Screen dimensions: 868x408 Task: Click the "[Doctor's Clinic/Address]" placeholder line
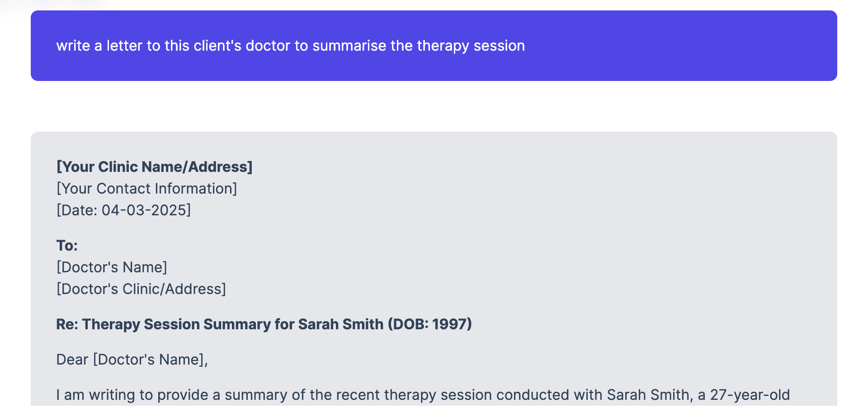click(x=141, y=289)
